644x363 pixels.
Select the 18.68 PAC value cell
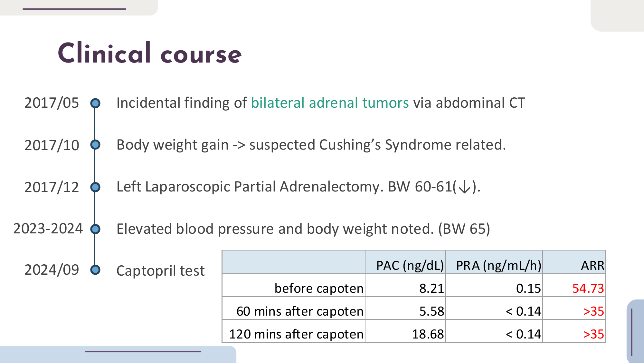(x=428, y=334)
